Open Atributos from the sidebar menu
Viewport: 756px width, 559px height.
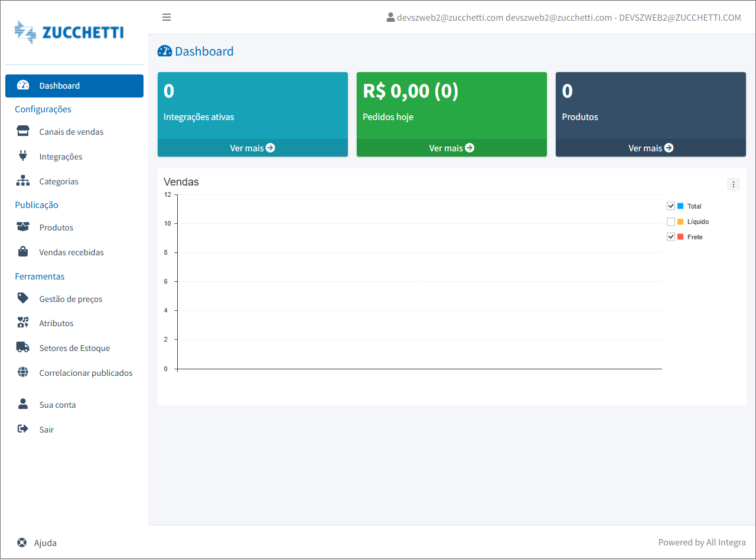pos(56,323)
